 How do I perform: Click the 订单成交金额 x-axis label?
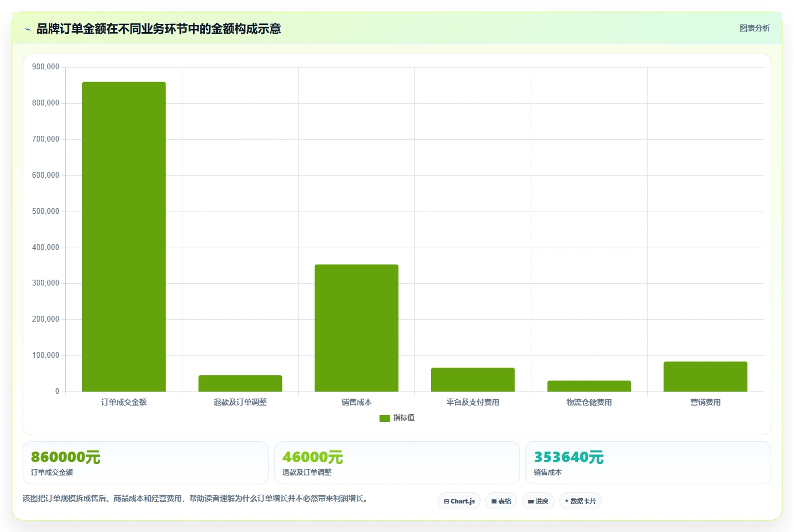point(123,402)
